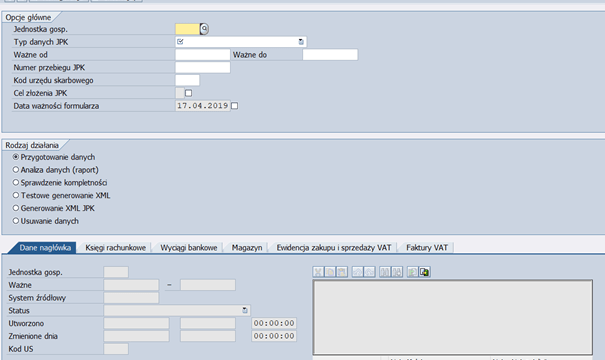Select Przygotowanie danych radio button

point(16,157)
